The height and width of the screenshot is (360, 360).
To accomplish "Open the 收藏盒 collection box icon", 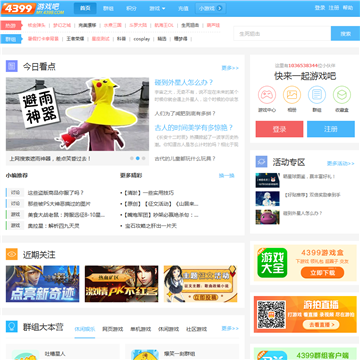I will [342, 95].
